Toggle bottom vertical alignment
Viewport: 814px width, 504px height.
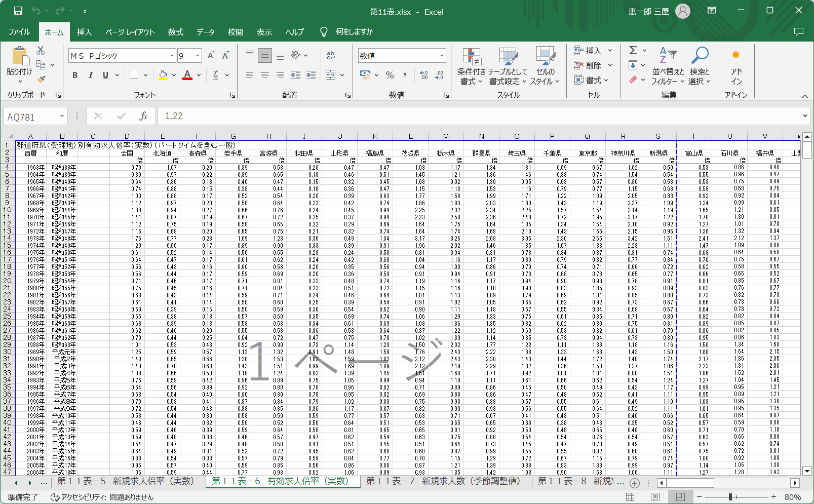pos(280,55)
